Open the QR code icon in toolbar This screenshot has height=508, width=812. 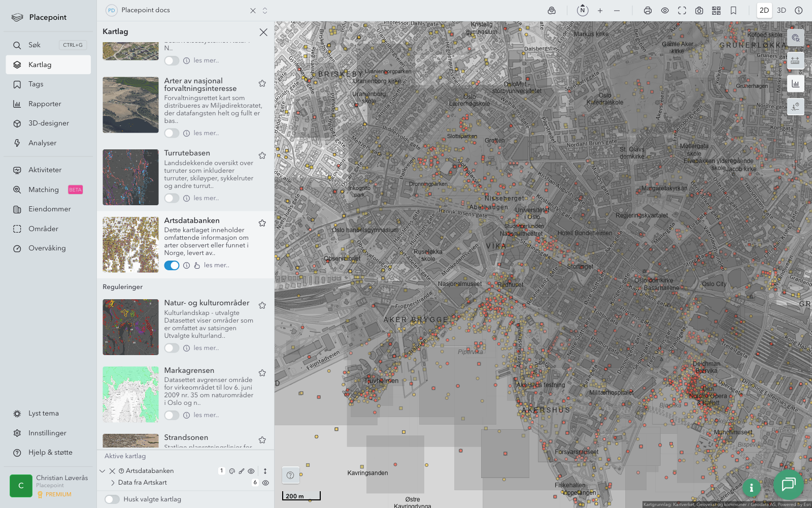coord(716,11)
